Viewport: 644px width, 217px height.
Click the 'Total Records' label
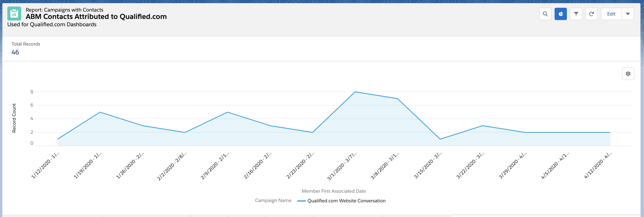(26, 44)
